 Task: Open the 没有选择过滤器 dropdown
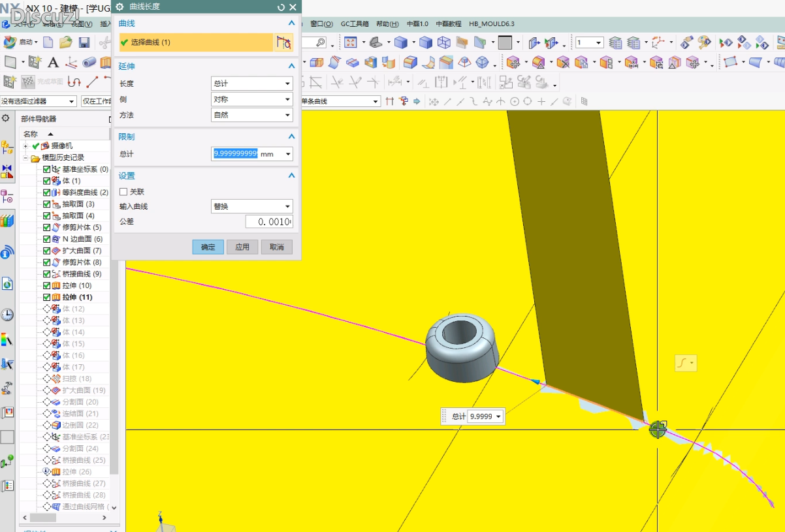click(x=39, y=101)
